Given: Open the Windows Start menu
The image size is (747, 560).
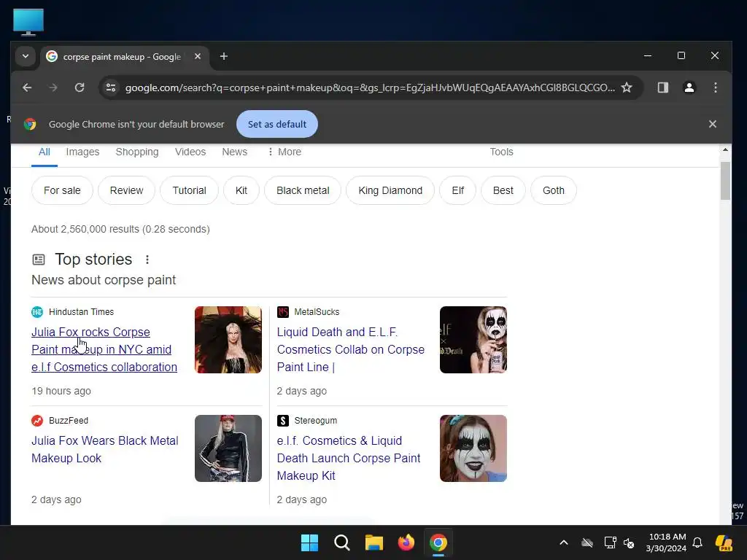Looking at the screenshot, I should 309,542.
